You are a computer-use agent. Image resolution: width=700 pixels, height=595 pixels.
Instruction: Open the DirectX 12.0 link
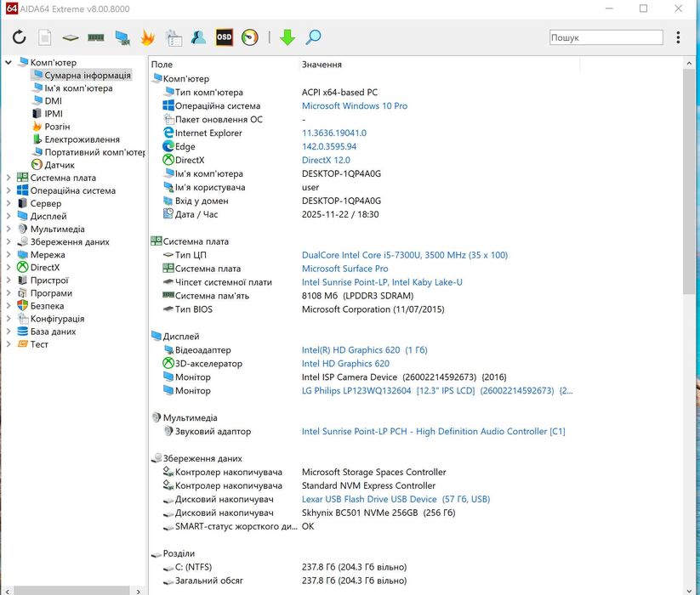tap(326, 160)
